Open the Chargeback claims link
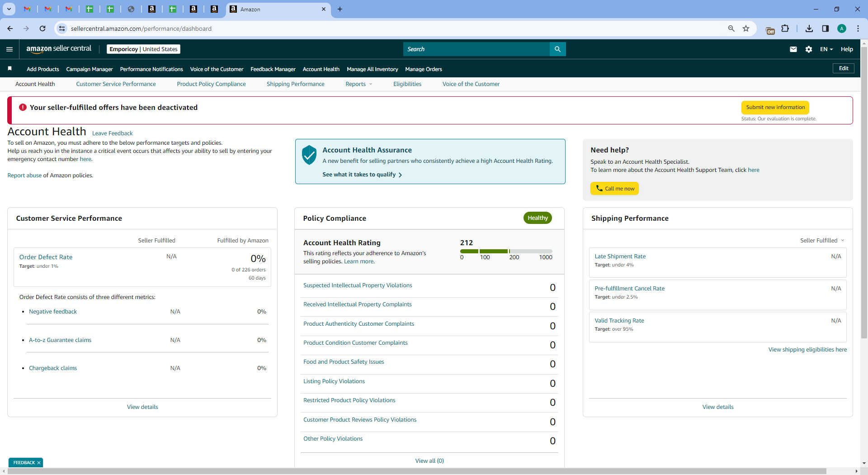Viewport: 868px width, 475px height. 53,368
